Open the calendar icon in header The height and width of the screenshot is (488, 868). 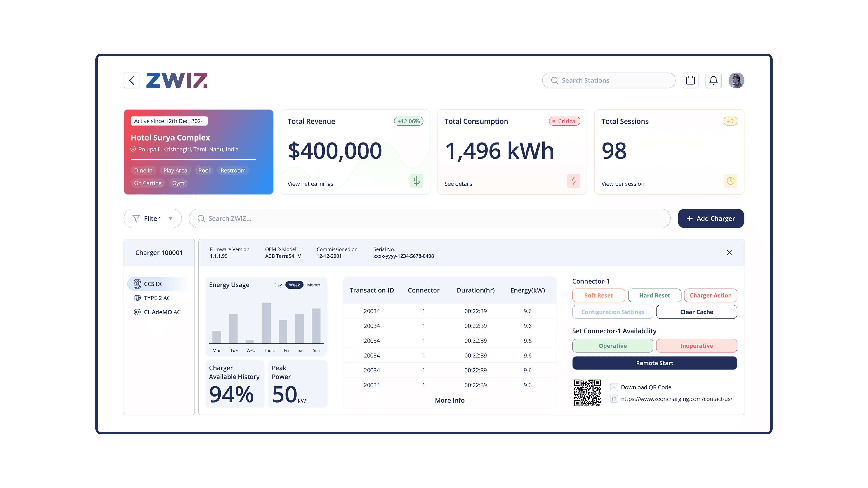click(x=690, y=80)
